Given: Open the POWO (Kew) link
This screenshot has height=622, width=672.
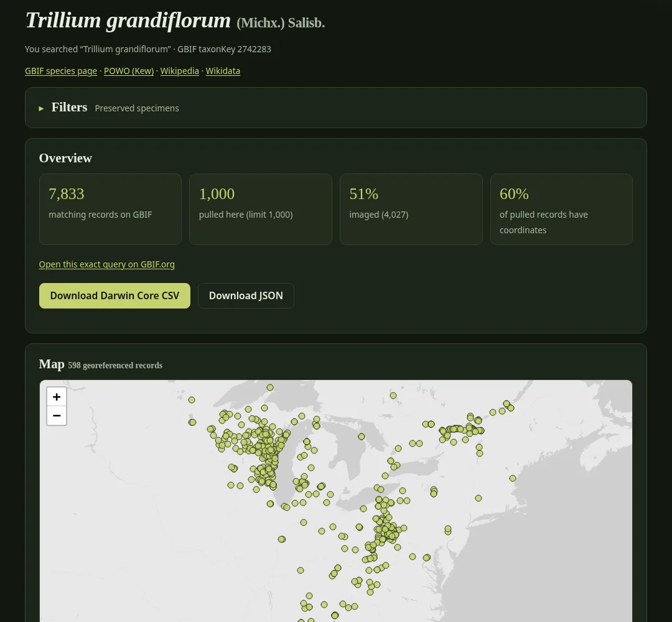Looking at the screenshot, I should tap(129, 71).
